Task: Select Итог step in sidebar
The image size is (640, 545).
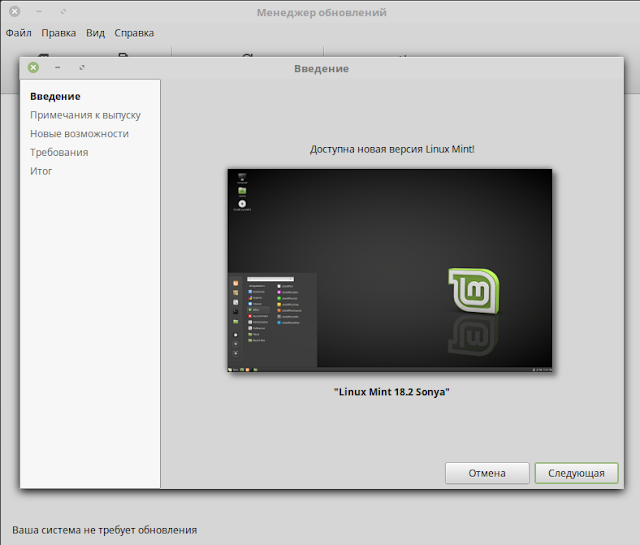Action: [41, 171]
